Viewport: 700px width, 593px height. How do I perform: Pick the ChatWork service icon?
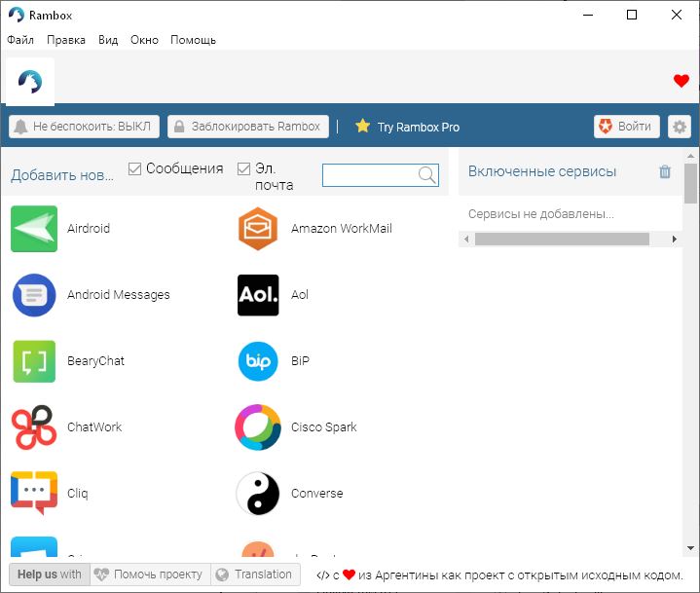(34, 427)
